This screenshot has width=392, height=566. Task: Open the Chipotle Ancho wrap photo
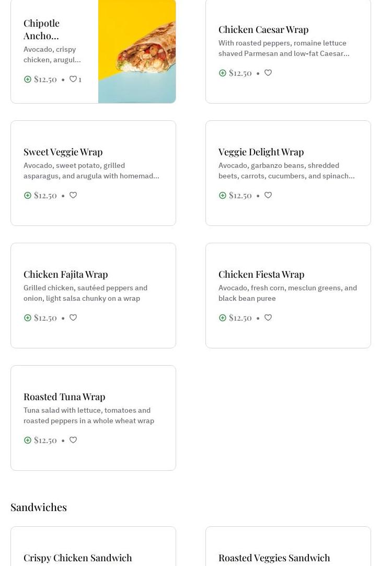[137, 51]
